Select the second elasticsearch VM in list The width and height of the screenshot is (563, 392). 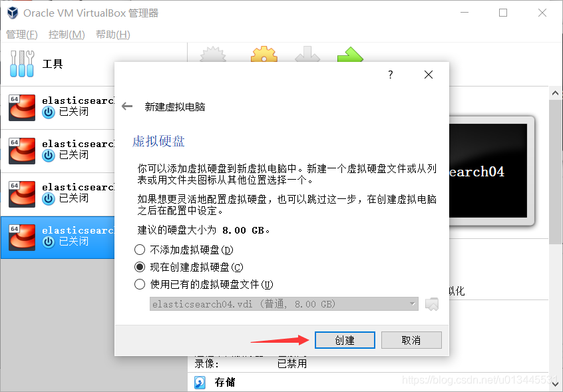tap(57, 151)
